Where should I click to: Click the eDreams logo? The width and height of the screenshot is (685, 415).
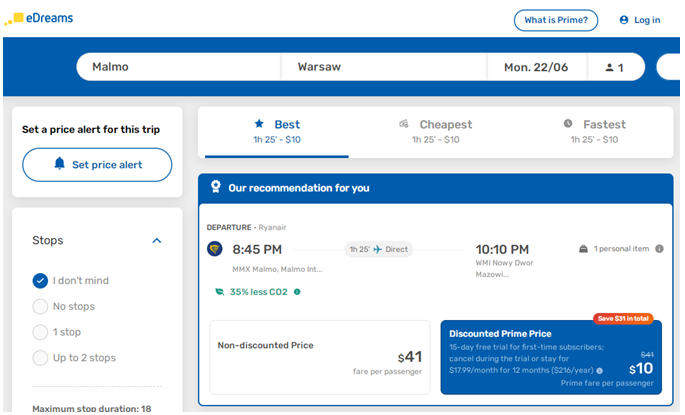38,19
